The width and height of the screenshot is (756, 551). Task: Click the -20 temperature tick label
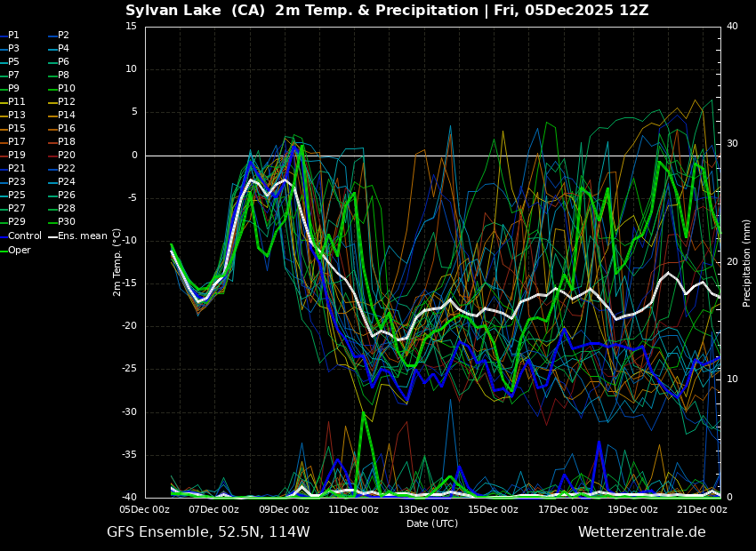129,326
